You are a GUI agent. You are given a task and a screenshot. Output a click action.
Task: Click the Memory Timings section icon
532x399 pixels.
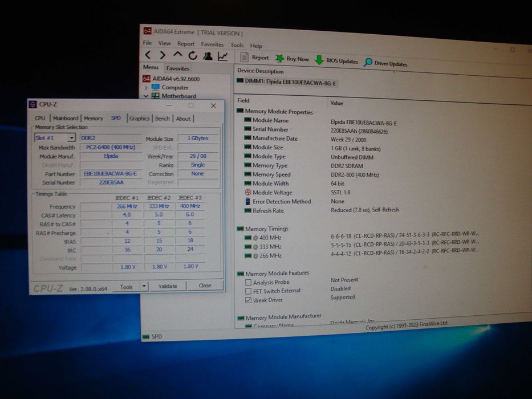[240, 229]
